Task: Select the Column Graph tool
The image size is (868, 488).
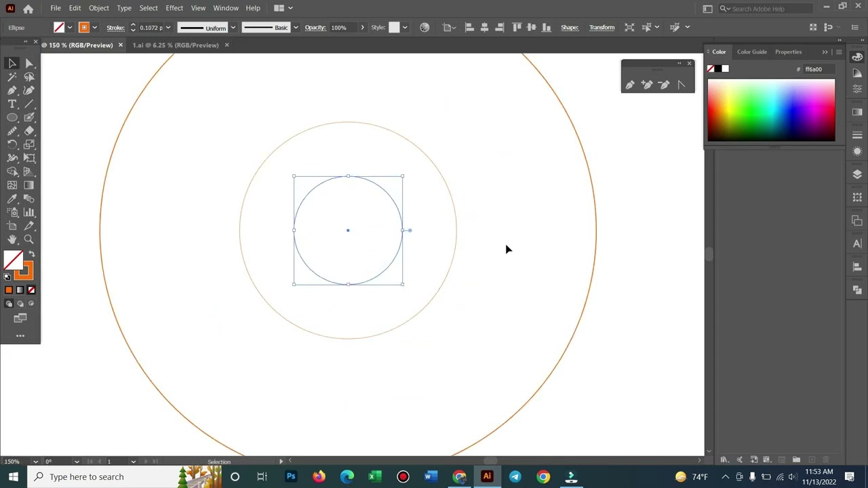Action: (x=29, y=212)
